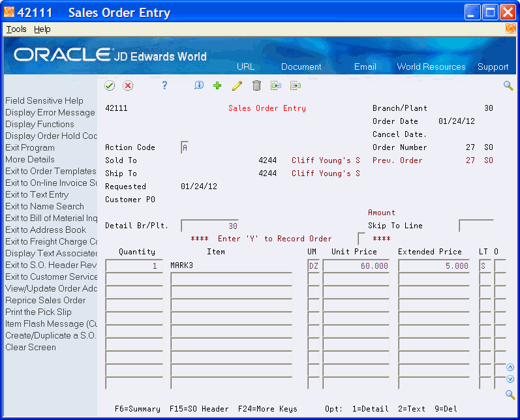Select Reprice Sales Order
Viewport: 520px width, 420px height.
click(x=46, y=301)
